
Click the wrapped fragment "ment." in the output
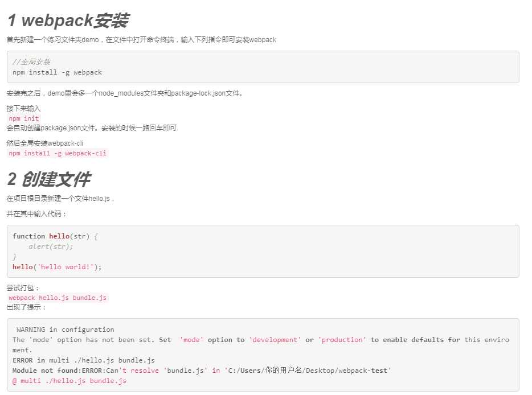22,350
